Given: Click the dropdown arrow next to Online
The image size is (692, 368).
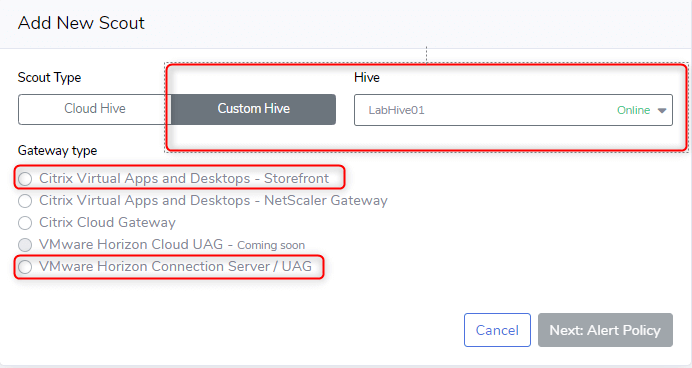Looking at the screenshot, I should pos(662,110).
